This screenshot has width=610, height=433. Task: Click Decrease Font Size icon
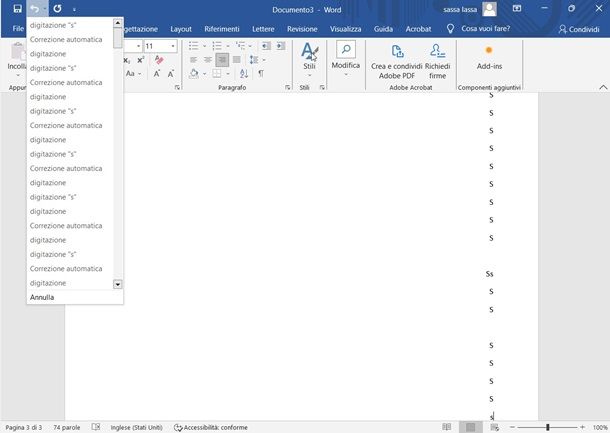point(170,74)
